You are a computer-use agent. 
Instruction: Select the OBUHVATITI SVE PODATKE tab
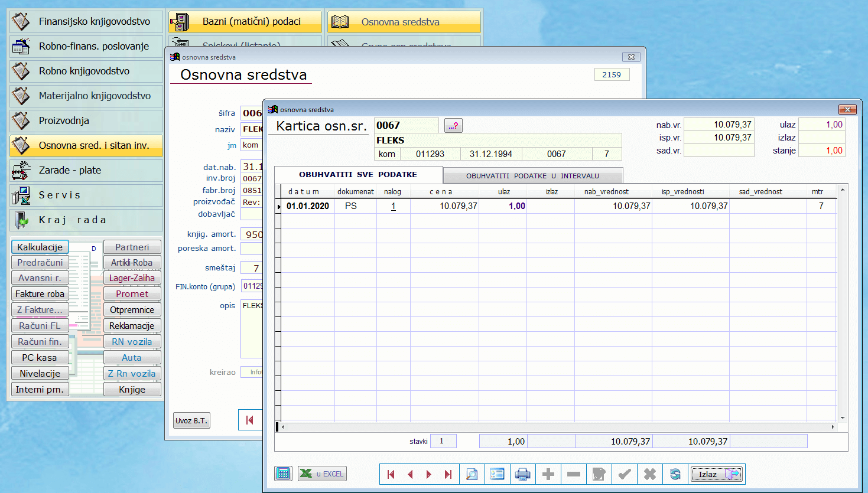pos(358,175)
